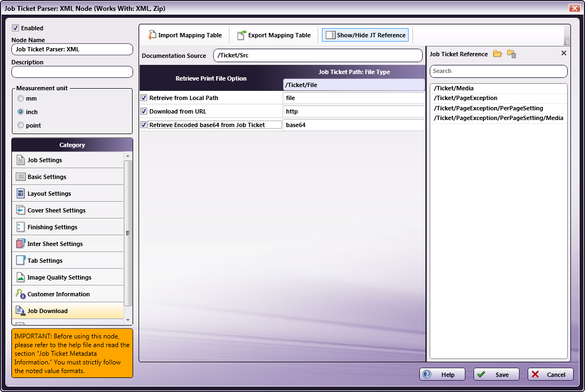Click the category list scrollbar thumb
The image size is (585, 392).
[128, 233]
